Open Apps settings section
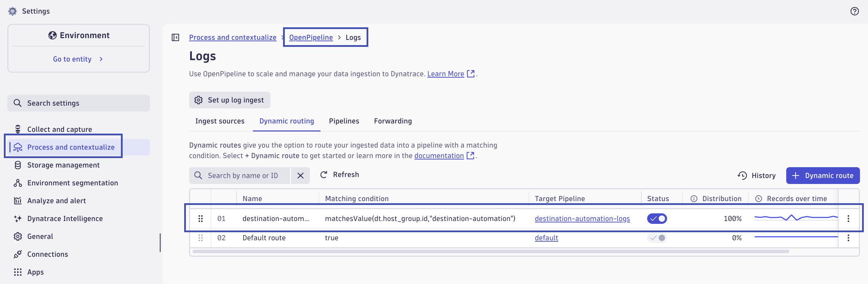The width and height of the screenshot is (868, 284). 79,272
